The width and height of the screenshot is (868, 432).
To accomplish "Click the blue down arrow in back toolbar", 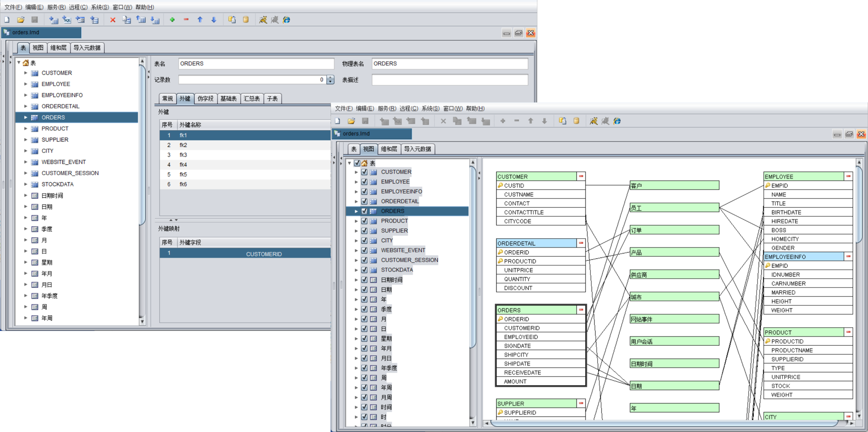I will [214, 20].
